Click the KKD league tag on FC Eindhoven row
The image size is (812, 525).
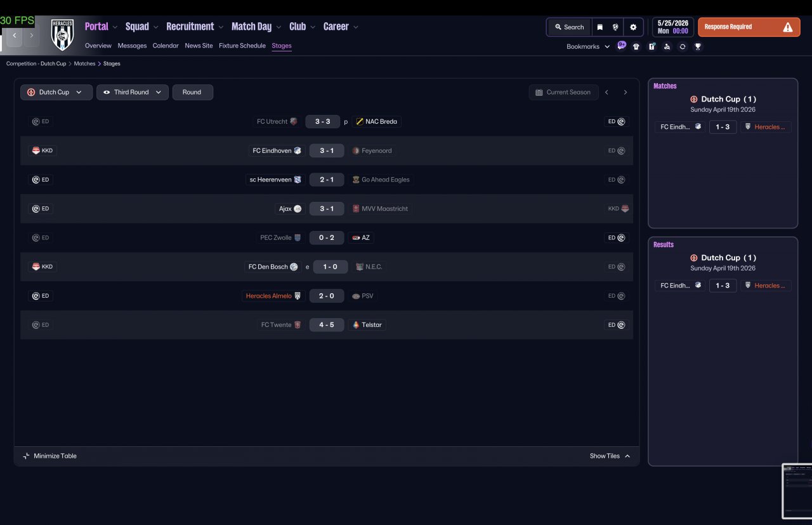[43, 150]
